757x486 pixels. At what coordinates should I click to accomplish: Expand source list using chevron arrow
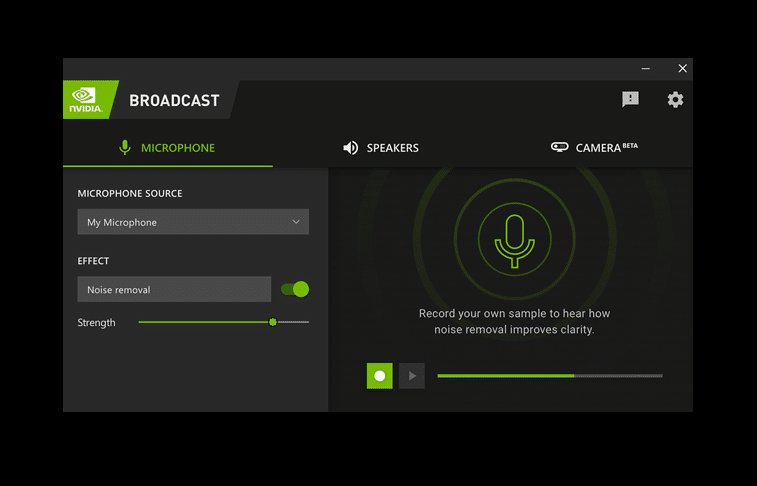pyautogui.click(x=296, y=222)
